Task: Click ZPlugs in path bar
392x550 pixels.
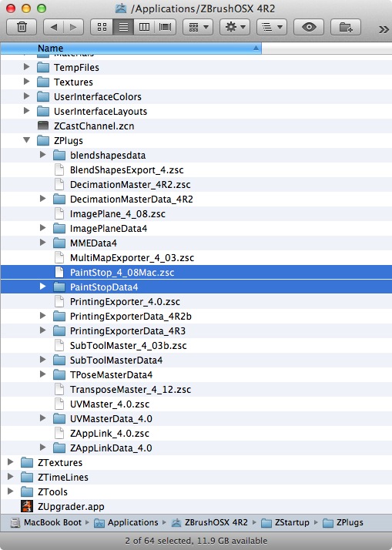Action: [x=343, y=522]
